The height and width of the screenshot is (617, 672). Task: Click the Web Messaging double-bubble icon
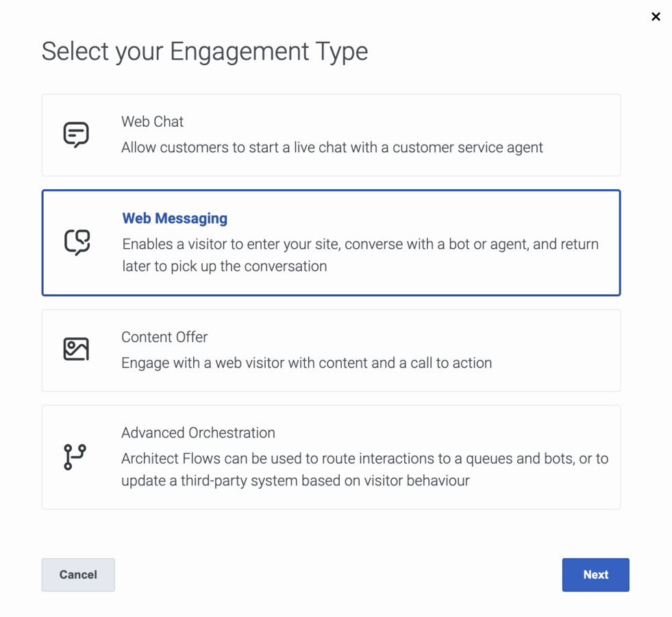[x=77, y=242]
